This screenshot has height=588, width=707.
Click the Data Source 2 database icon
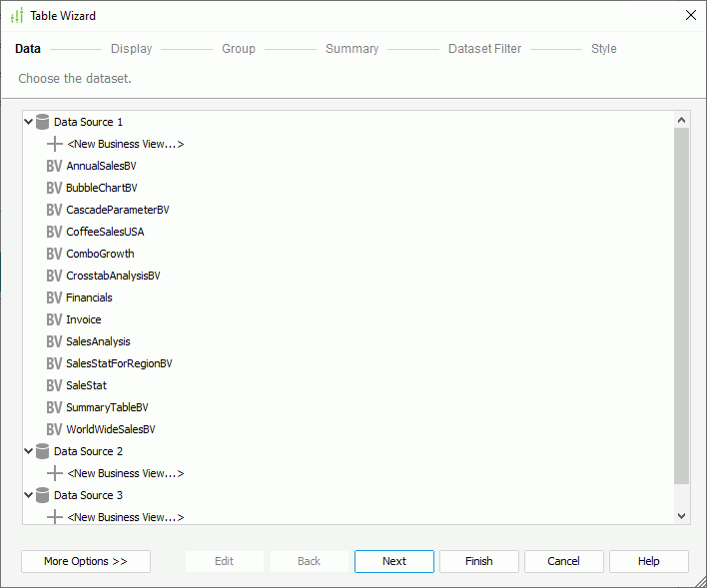pos(42,451)
